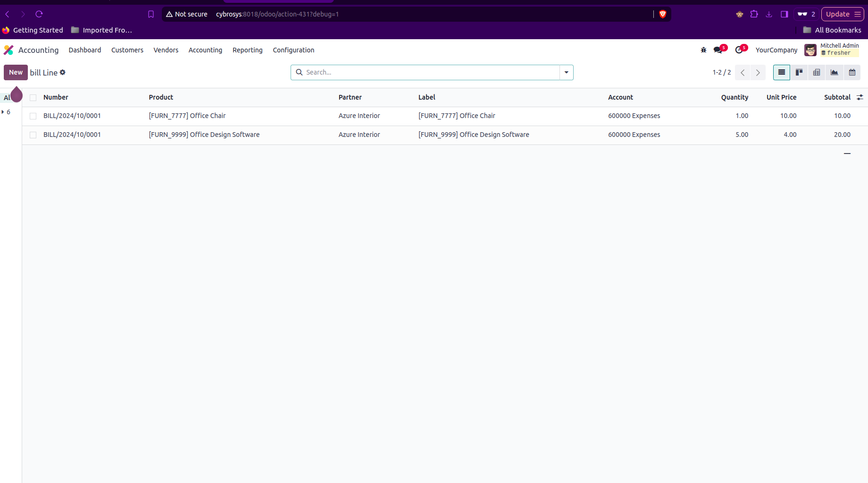Click the browser forward arrow

23,14
